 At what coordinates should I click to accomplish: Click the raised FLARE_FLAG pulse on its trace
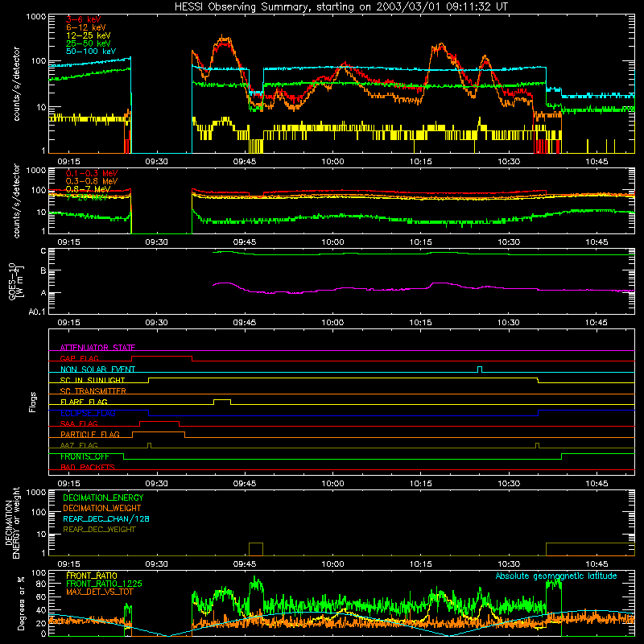[222, 399]
